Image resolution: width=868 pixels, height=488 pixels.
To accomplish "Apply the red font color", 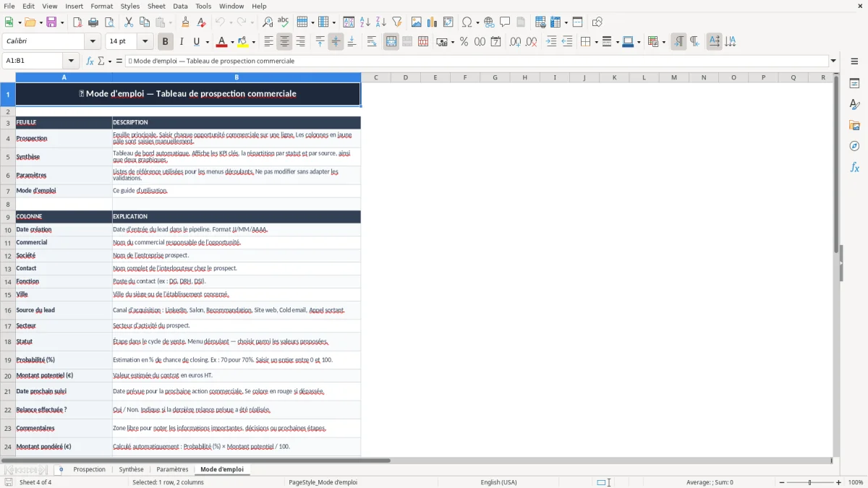I will pos(221,42).
